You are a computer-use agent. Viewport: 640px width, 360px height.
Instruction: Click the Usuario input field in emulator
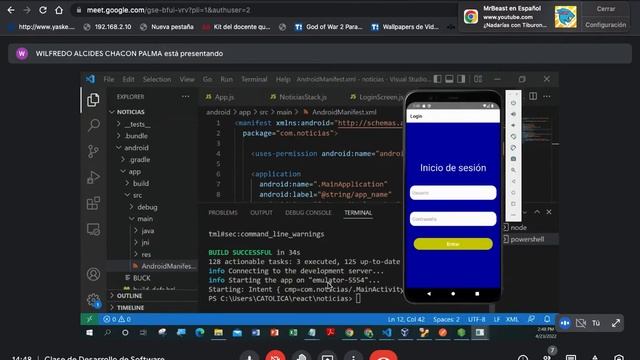pos(453,193)
